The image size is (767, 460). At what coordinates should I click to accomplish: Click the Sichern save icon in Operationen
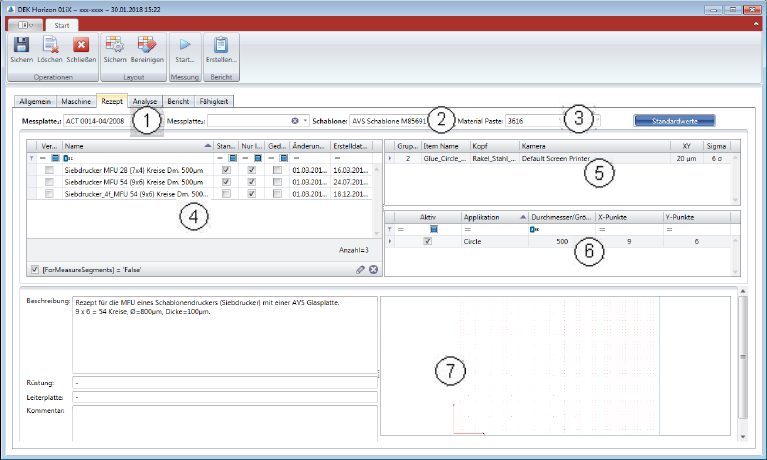21,45
